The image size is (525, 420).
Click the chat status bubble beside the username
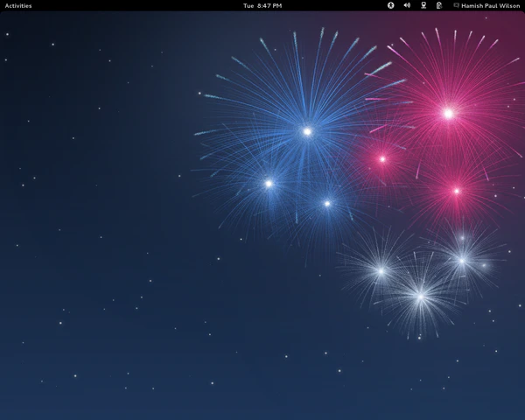pyautogui.click(x=456, y=5)
